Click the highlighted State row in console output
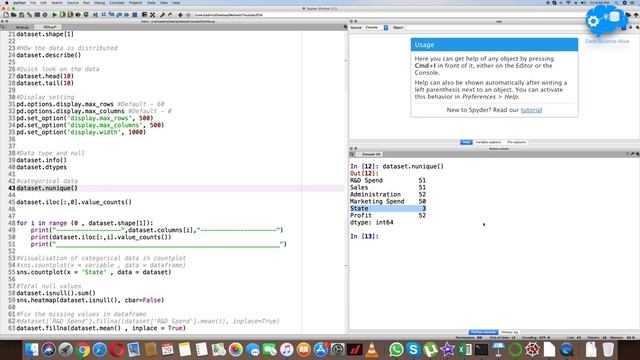The height and width of the screenshot is (360, 640). tap(388, 209)
